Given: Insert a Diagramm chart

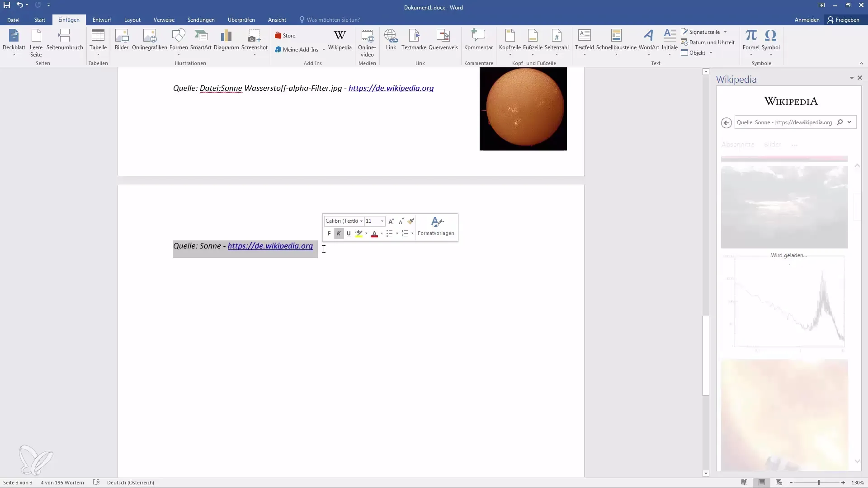Looking at the screenshot, I should pos(226,40).
